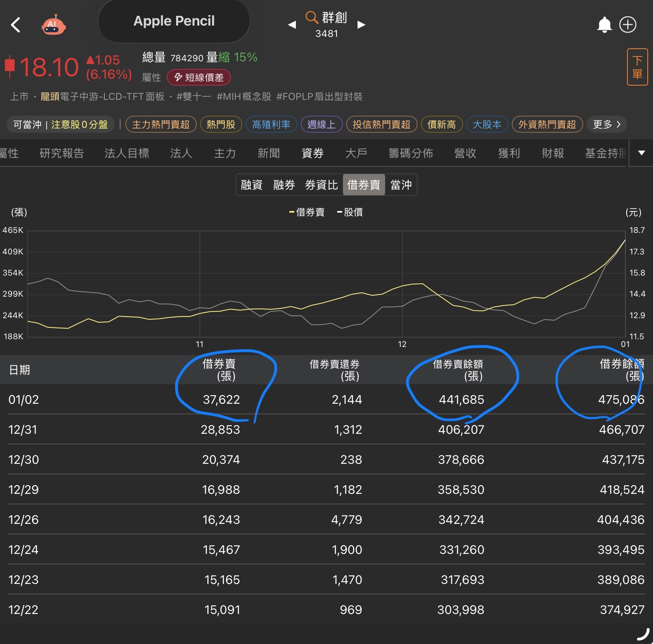Screen dimensions: 653x644
Task: Open the tab overflow dropdown arrow
Action: click(x=641, y=153)
